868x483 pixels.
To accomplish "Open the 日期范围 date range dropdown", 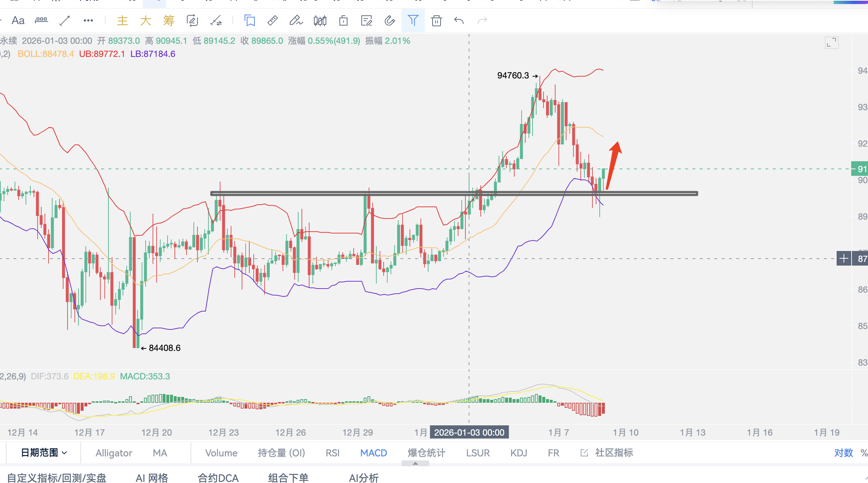I will (x=44, y=453).
